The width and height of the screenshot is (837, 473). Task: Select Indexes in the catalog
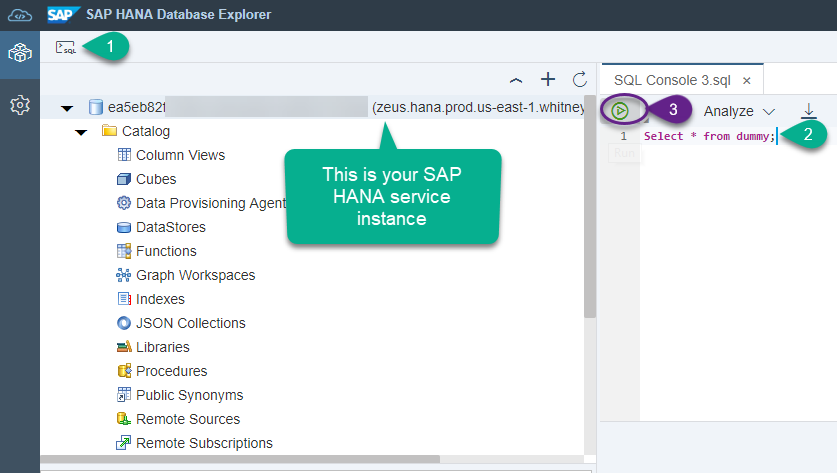tap(160, 299)
